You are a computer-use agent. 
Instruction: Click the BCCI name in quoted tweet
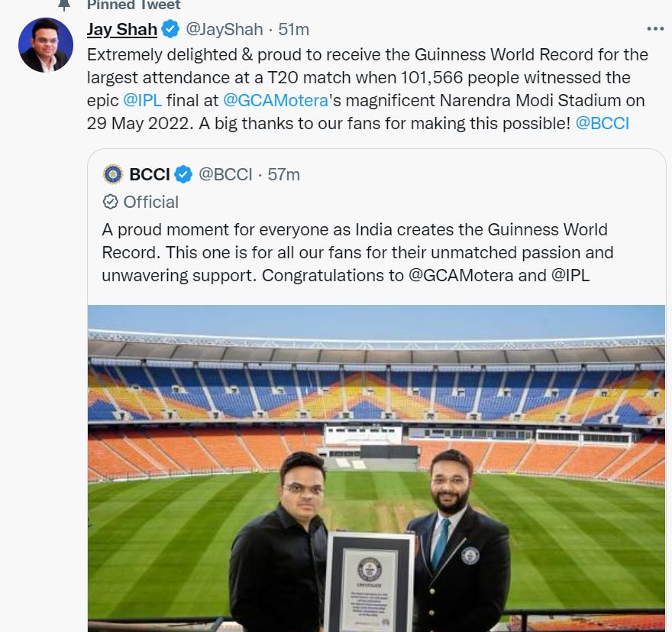(x=150, y=174)
